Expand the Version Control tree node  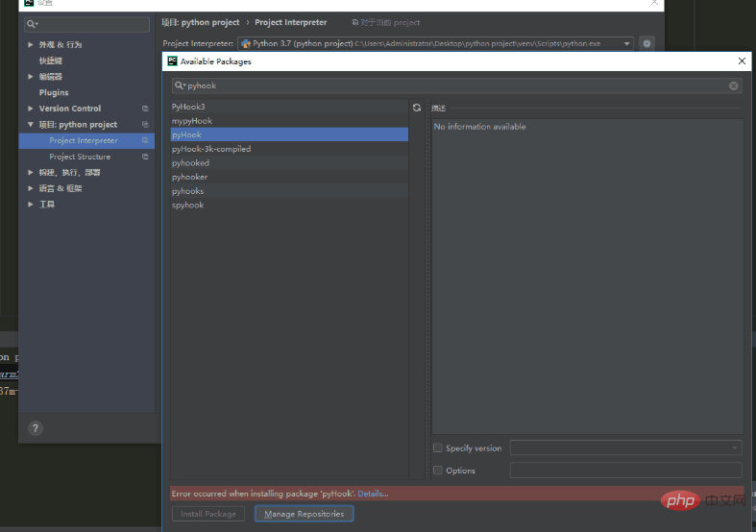point(31,109)
